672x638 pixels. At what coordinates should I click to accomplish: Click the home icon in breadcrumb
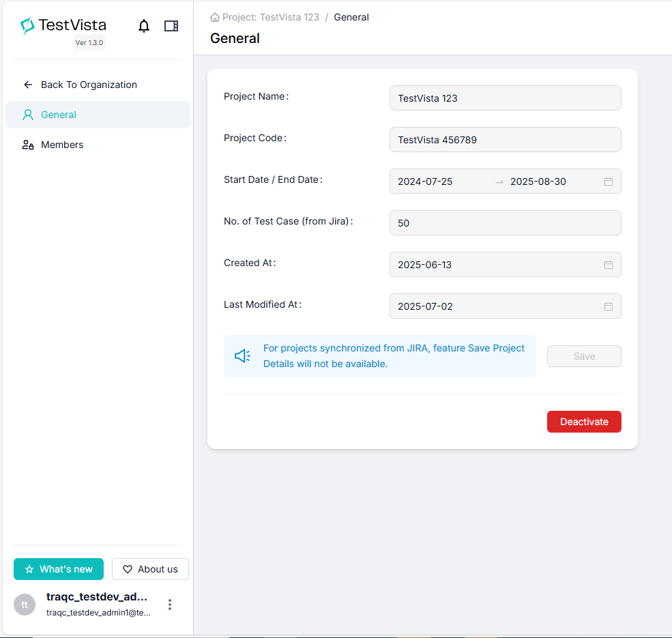click(215, 17)
